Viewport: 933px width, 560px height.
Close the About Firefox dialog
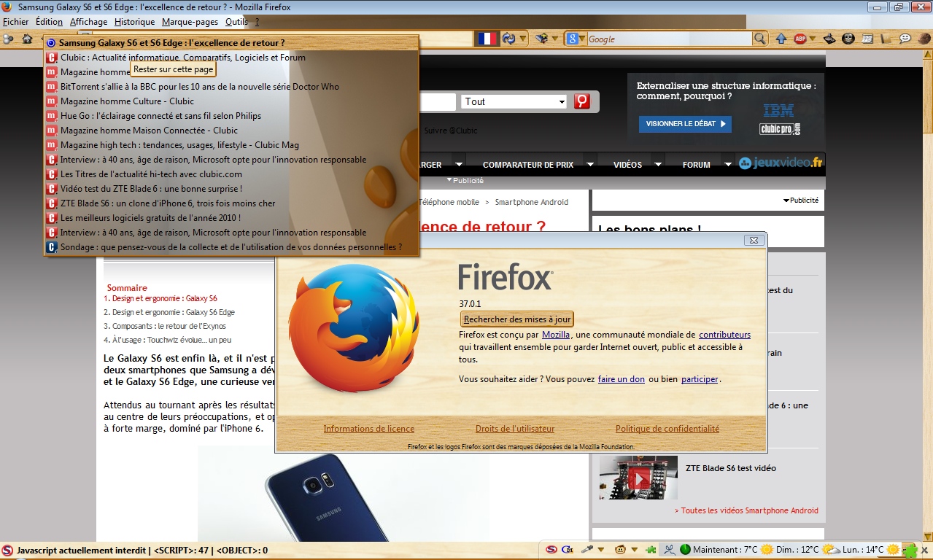tap(754, 240)
